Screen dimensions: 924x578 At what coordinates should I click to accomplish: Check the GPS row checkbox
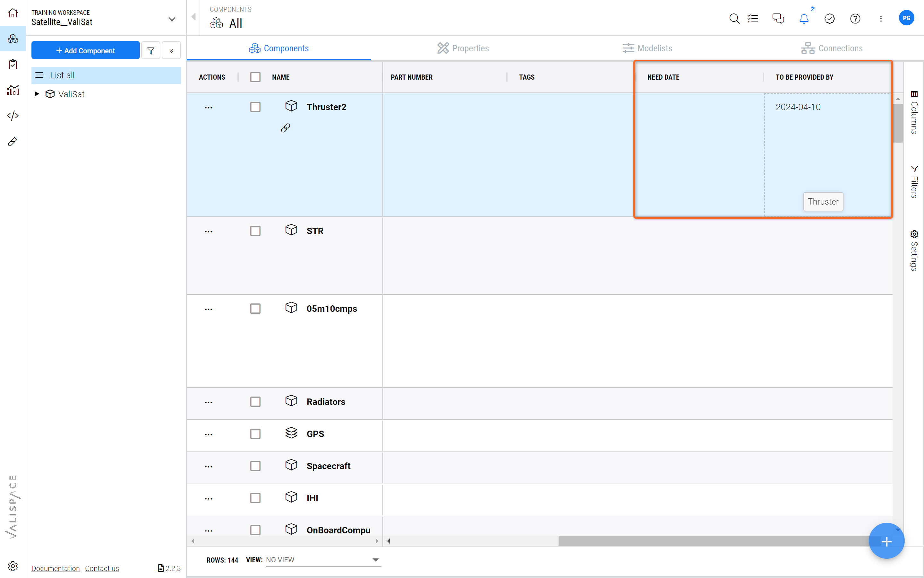click(x=255, y=433)
